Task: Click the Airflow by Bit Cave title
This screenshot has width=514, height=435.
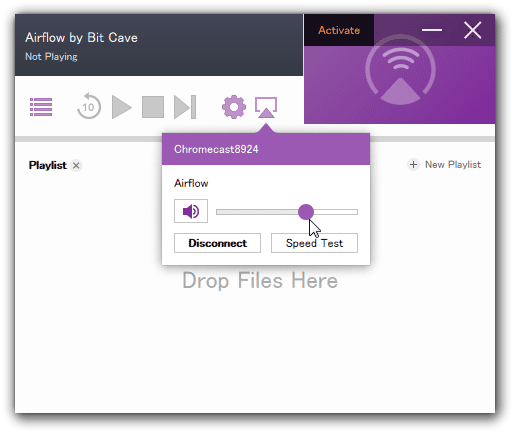Action: [81, 38]
